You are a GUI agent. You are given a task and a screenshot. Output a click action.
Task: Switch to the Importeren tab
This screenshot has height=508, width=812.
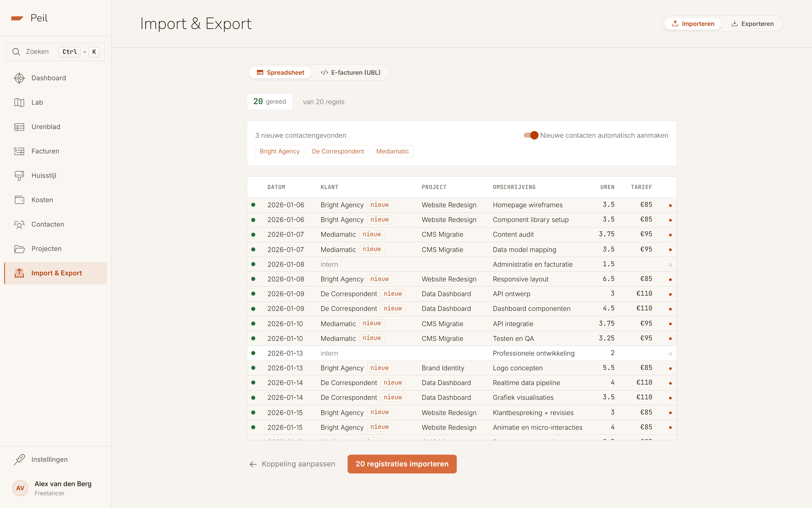(693, 24)
